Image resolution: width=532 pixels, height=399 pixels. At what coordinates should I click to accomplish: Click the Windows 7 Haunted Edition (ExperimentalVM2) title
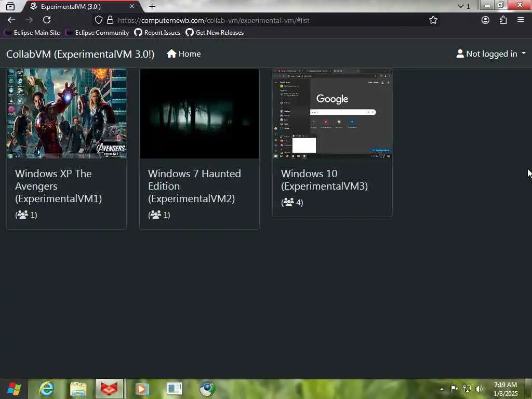[x=194, y=186]
